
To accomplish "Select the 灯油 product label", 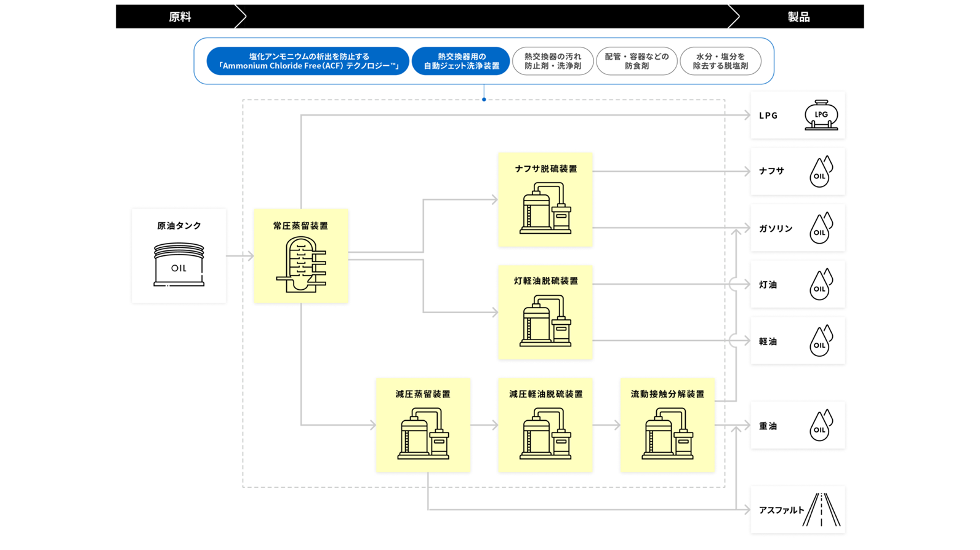I will coord(768,285).
